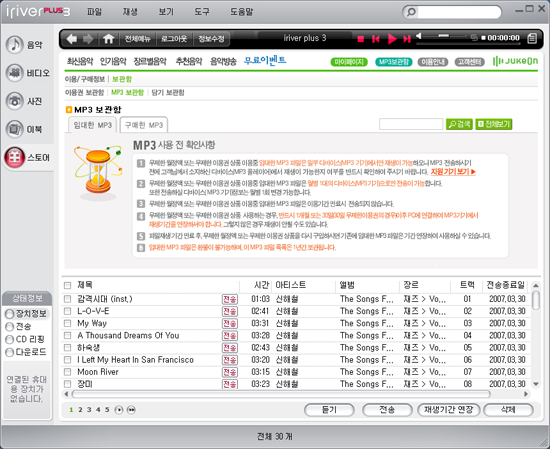The height and width of the screenshot is (449, 550).
Task: Switch to the 구매한 MP3 tab
Action: pyautogui.click(x=144, y=125)
